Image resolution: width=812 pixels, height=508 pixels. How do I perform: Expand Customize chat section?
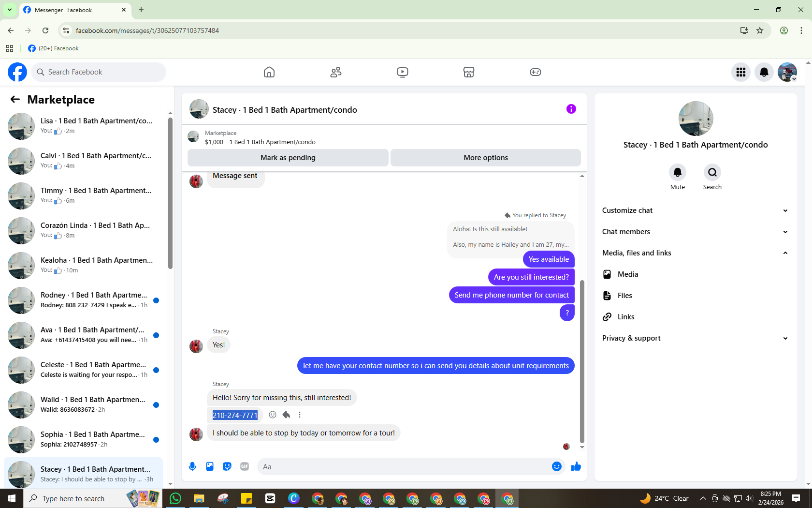pos(696,210)
